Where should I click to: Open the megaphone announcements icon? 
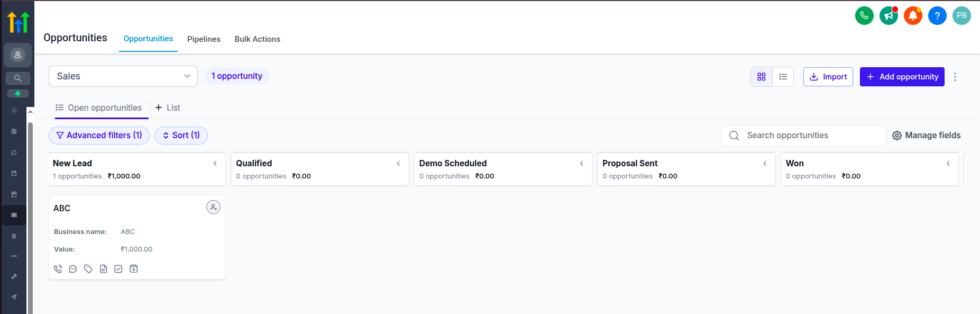pyautogui.click(x=889, y=15)
